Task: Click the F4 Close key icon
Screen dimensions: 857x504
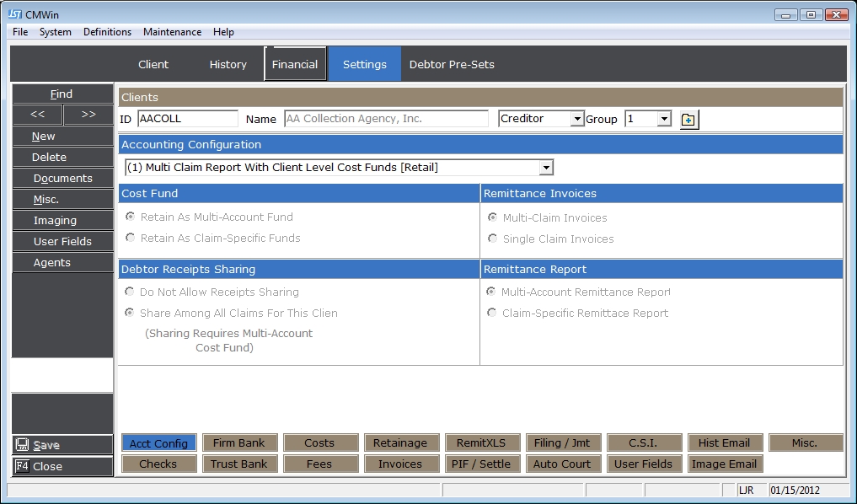Action: [23, 466]
